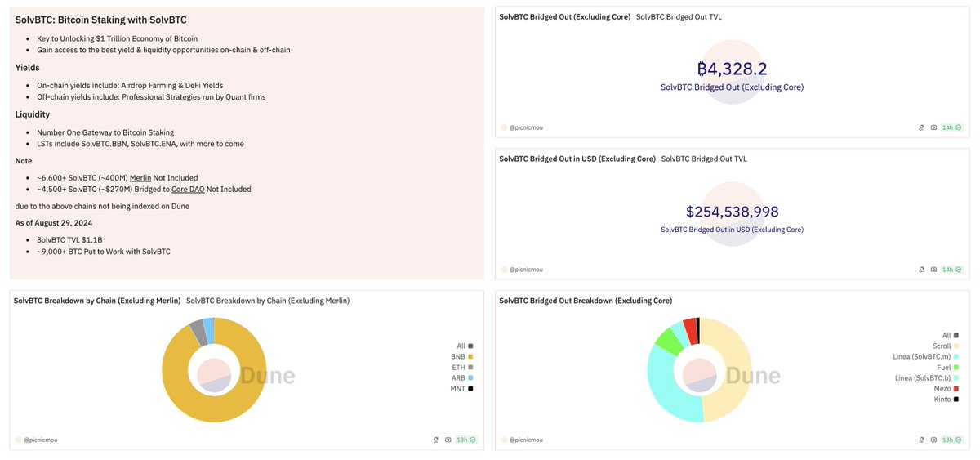
Task: Open bold 'SolvBTC Breakdown by Chain (Excluding Merlin)' title
Action: click(x=97, y=301)
